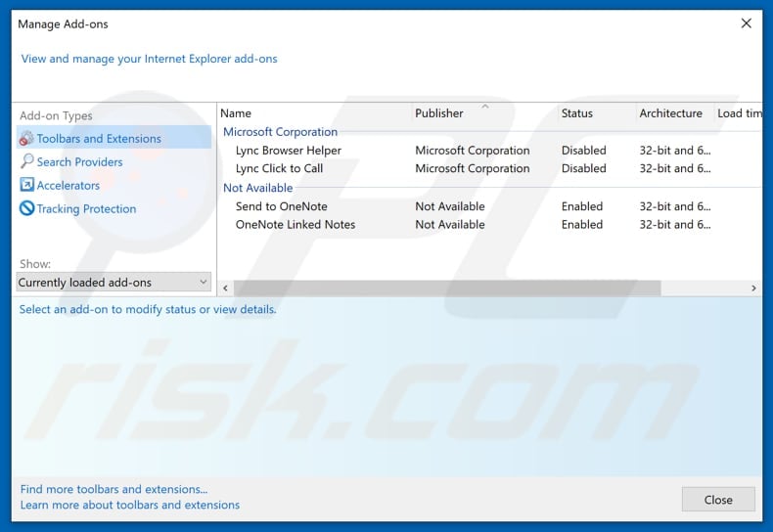Screen dimensions: 773x532
Task: Select the OneNote Linked Notes add-on
Action: point(296,225)
